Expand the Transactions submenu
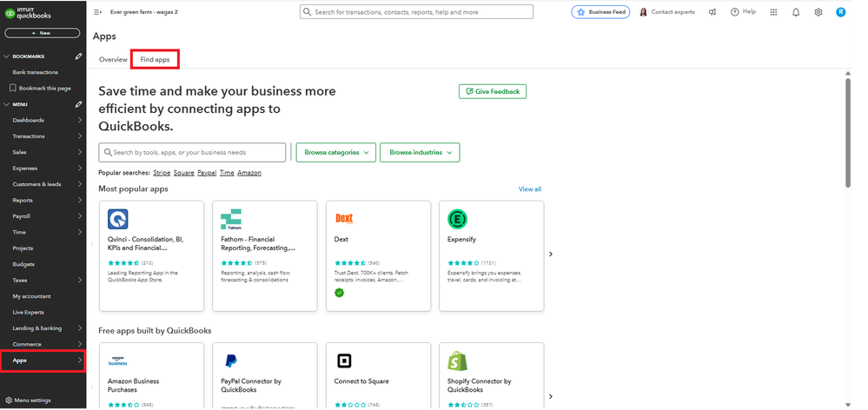 click(x=80, y=136)
